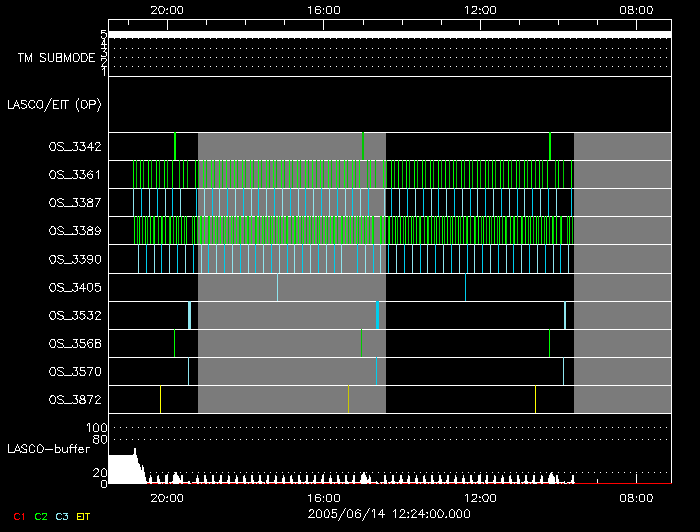Click the leftmost thick cyan marker in OS_3532
Screen dimensions: 700x532
[190, 316]
